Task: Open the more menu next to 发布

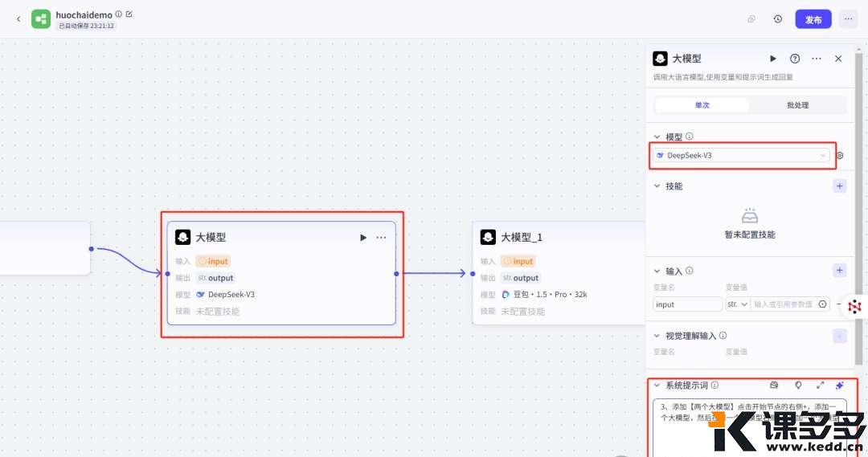Action: point(848,19)
